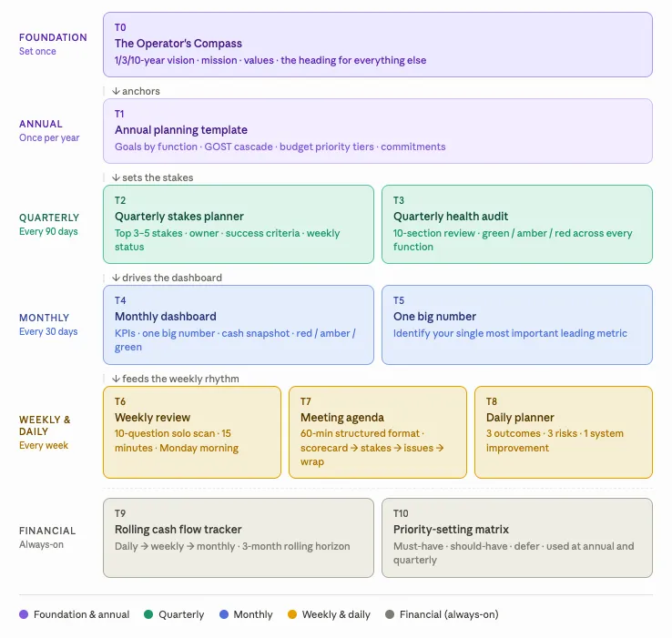The image size is (672, 638).
Task: Open the Meeting agenda T7 card
Action: [378, 432]
